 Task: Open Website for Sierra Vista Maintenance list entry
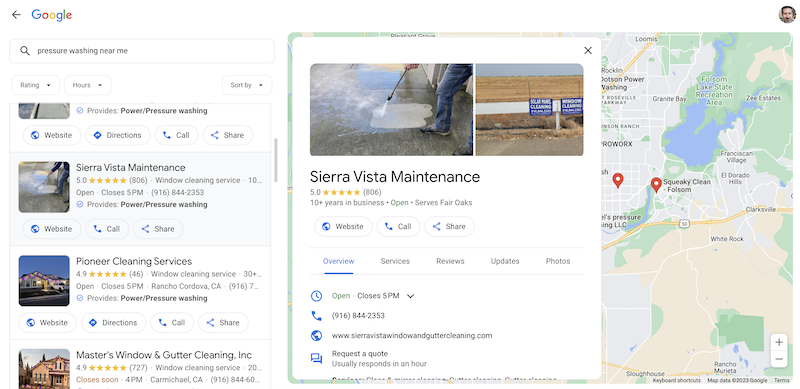52,229
